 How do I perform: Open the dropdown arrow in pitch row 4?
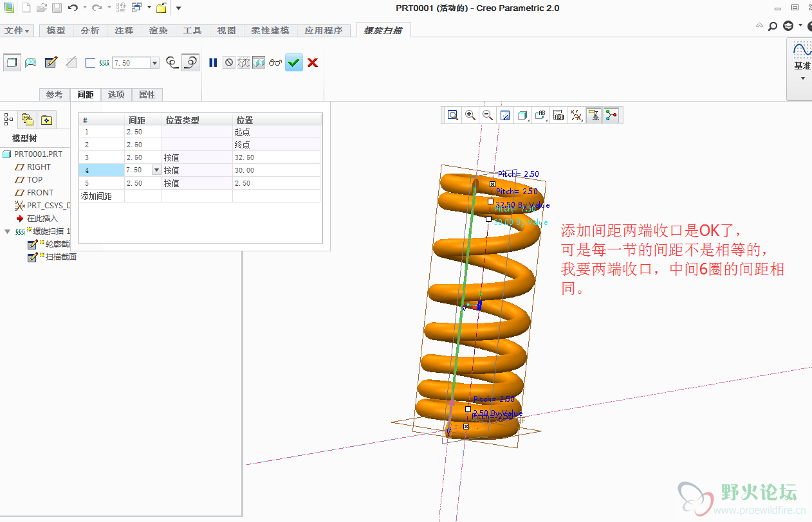(x=156, y=170)
